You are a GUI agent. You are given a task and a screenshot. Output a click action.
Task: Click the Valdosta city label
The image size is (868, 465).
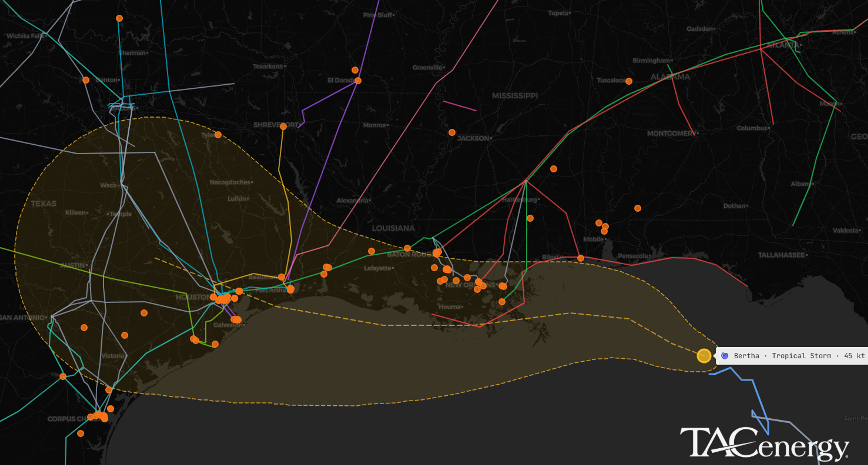[x=846, y=231]
